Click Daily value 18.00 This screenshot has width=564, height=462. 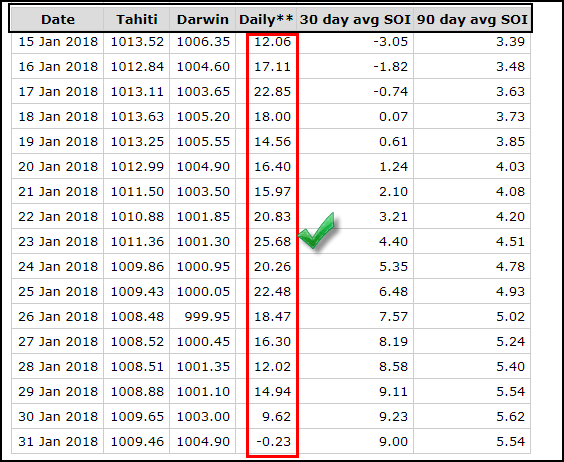coord(272,117)
